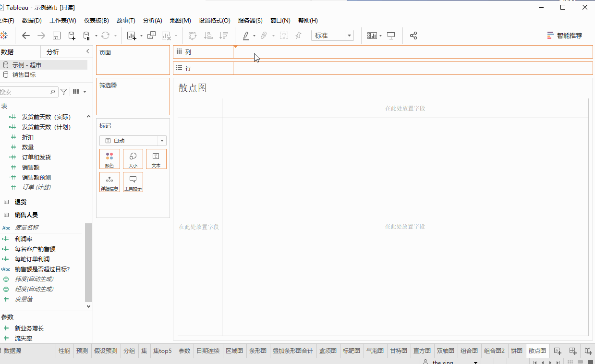Click the data pane vertical scrollbar

[88, 262]
